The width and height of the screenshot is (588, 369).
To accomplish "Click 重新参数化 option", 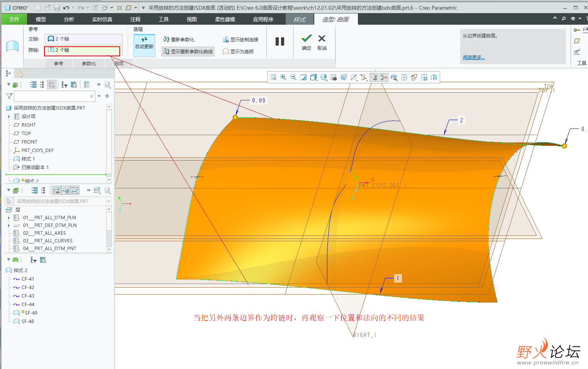I will click(179, 39).
